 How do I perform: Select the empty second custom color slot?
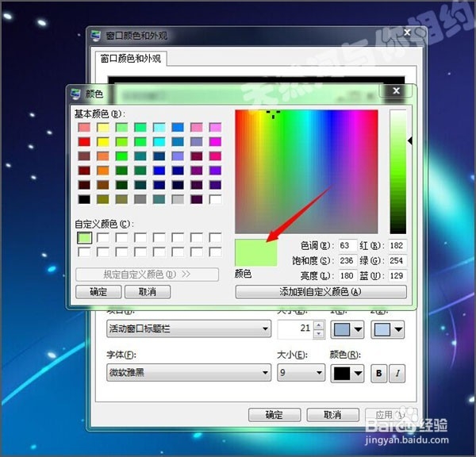(103, 238)
